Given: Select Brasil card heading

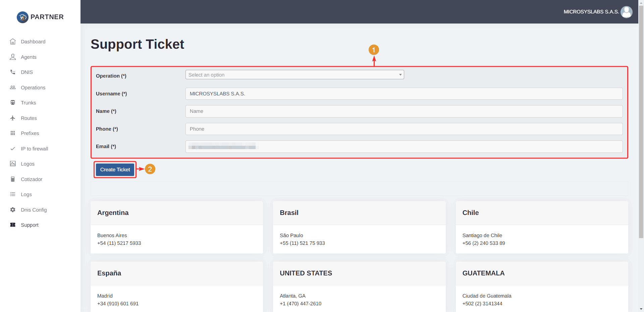Looking at the screenshot, I should pos(289,213).
